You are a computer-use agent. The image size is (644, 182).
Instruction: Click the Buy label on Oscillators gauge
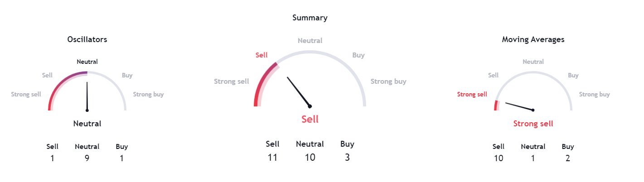point(127,75)
